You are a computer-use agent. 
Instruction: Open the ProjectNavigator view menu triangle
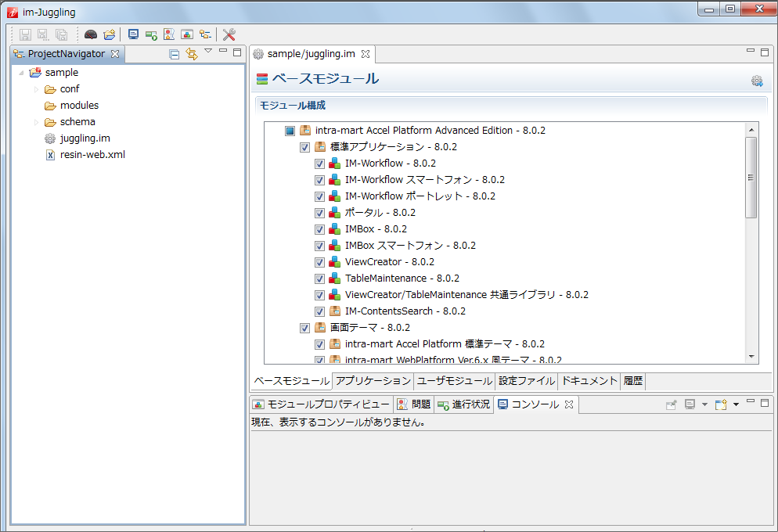(x=208, y=51)
